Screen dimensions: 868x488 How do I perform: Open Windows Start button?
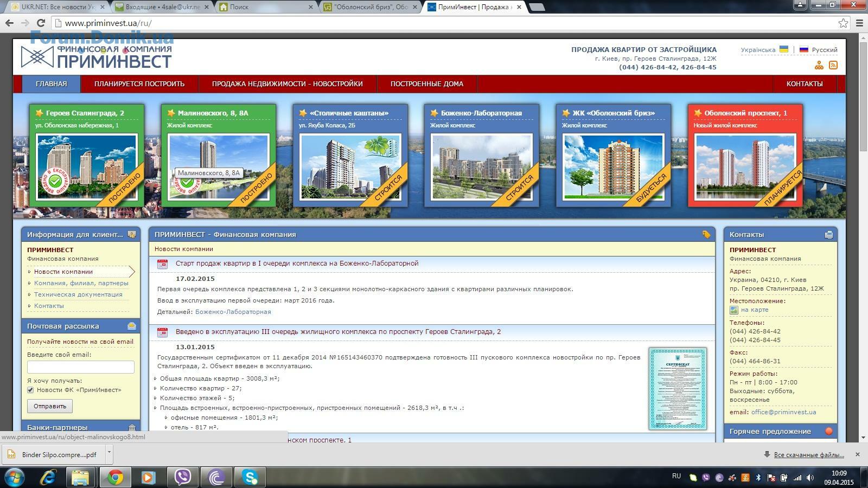(14, 477)
